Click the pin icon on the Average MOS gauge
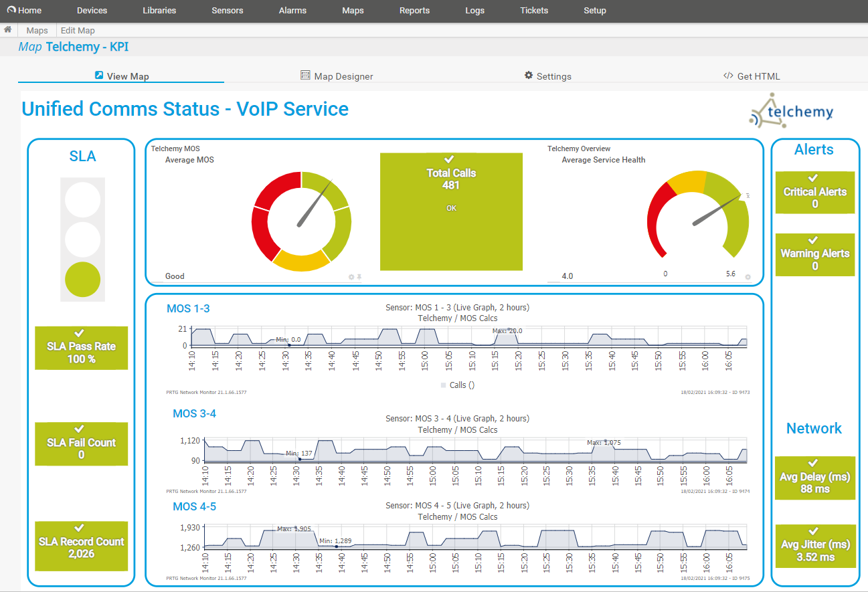Image resolution: width=868 pixels, height=592 pixels. coord(359,277)
